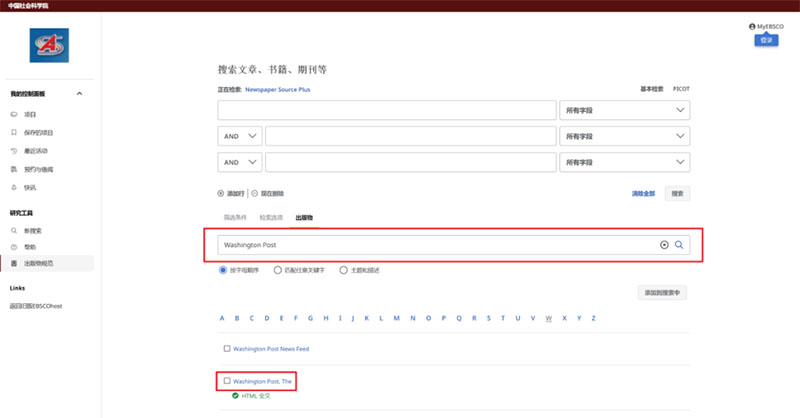Click the magnifier icon in publication search
The height and width of the screenshot is (418, 800).
[679, 245]
